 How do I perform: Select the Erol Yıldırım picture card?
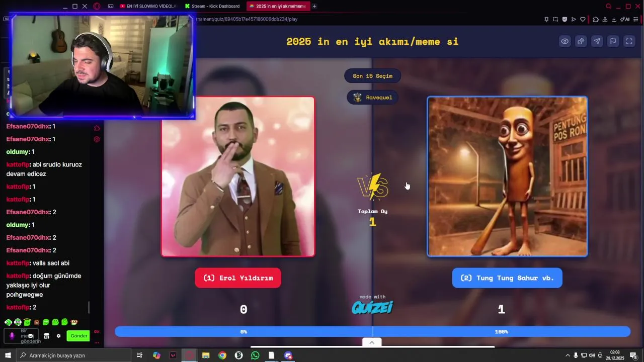point(238,176)
